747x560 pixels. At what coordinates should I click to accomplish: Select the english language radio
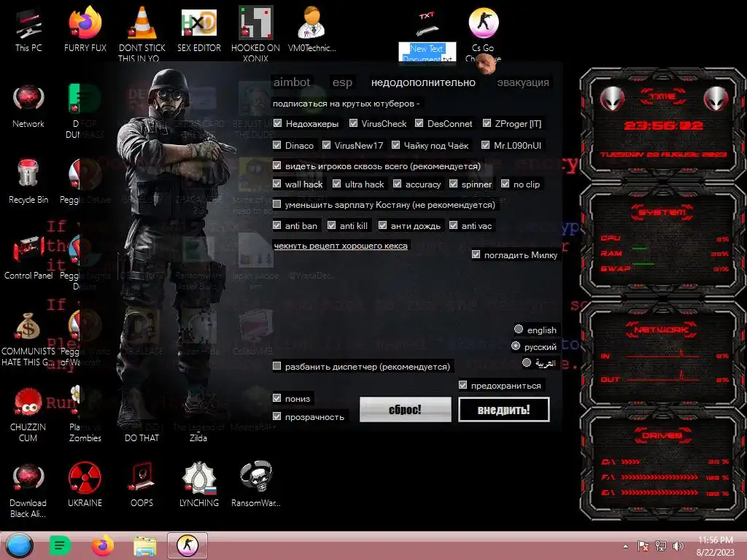pyautogui.click(x=519, y=329)
